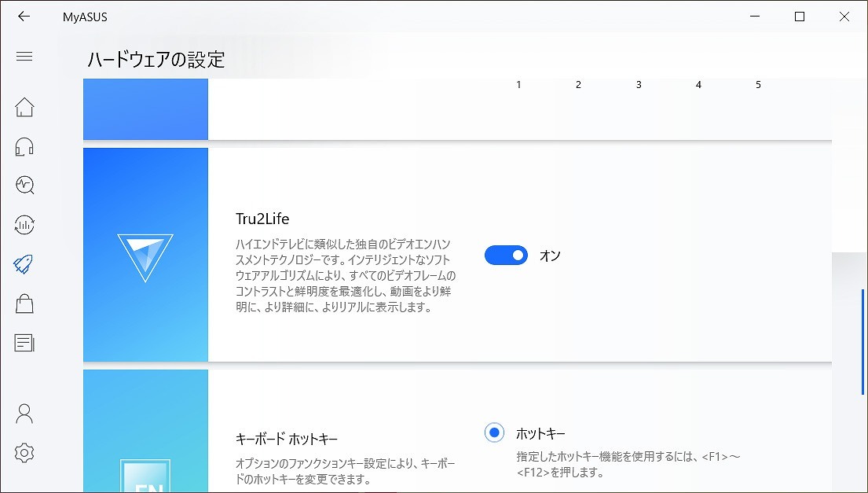Open the Home page icon in sidebar
Screen dimensions: 868x493
[x=24, y=107]
